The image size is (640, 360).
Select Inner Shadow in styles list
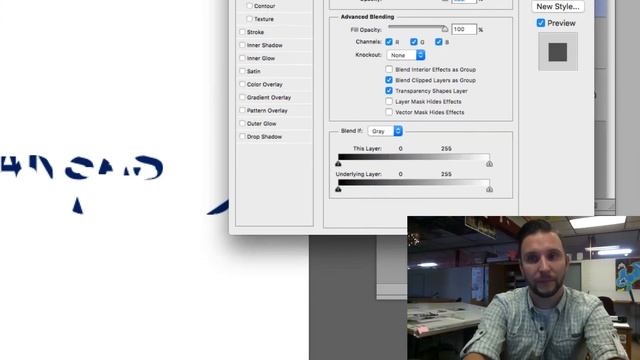[x=264, y=45]
